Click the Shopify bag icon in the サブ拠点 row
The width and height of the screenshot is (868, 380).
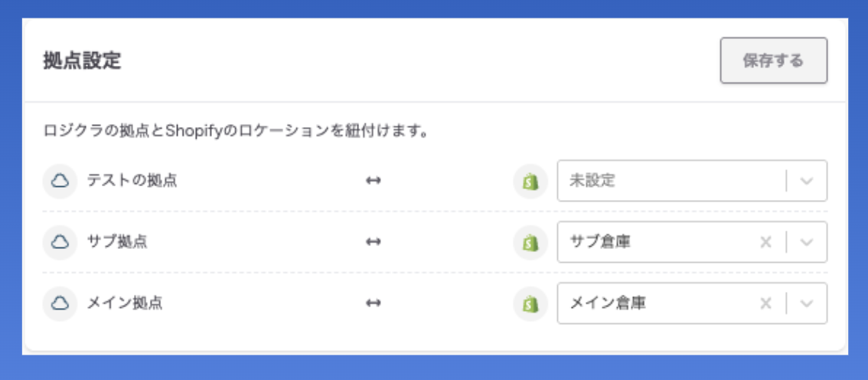coord(530,243)
